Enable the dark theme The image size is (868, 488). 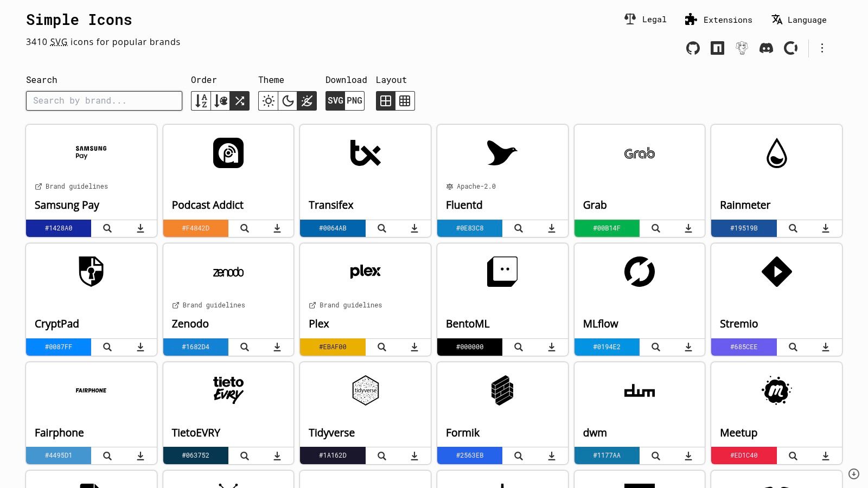(x=288, y=101)
